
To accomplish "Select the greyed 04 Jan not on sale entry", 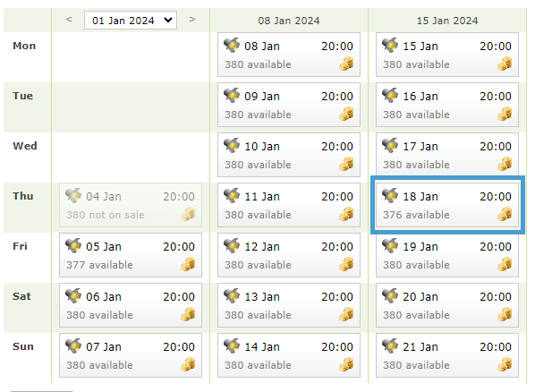I will (131, 205).
